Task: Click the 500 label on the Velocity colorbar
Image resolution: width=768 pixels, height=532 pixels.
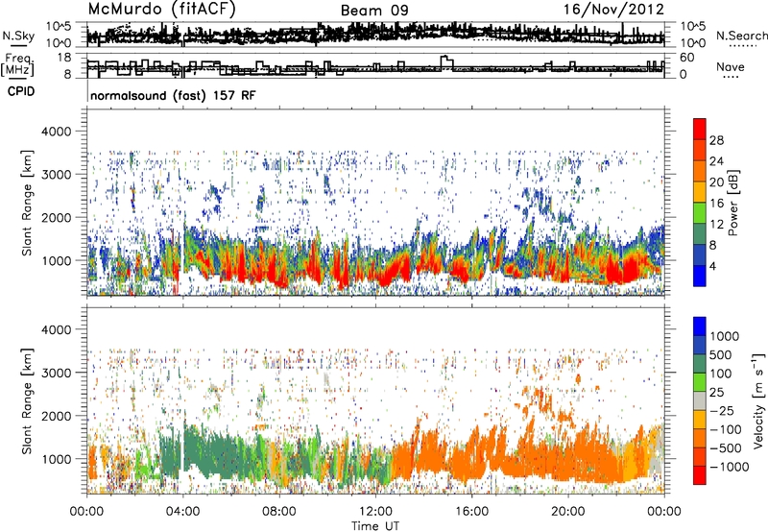Action: tap(721, 354)
